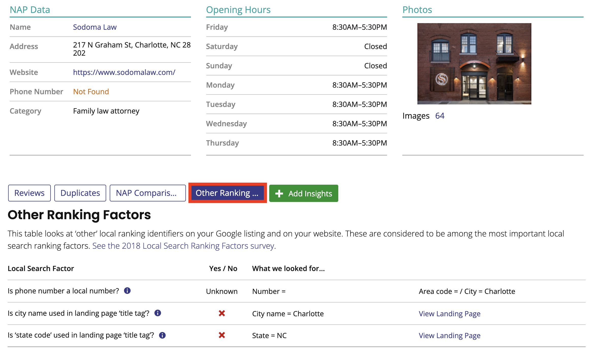Open info icon for city name title tag
The height and width of the screenshot is (364, 592).
(x=158, y=313)
